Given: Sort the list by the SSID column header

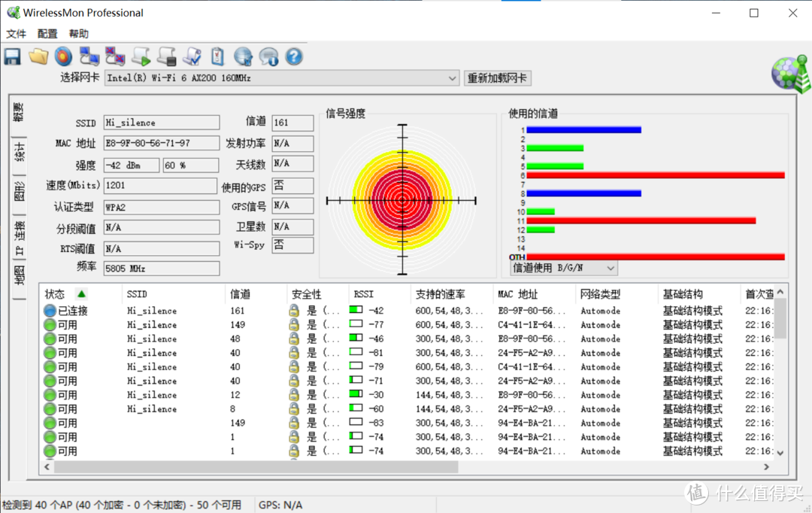Looking at the screenshot, I should tap(174, 294).
